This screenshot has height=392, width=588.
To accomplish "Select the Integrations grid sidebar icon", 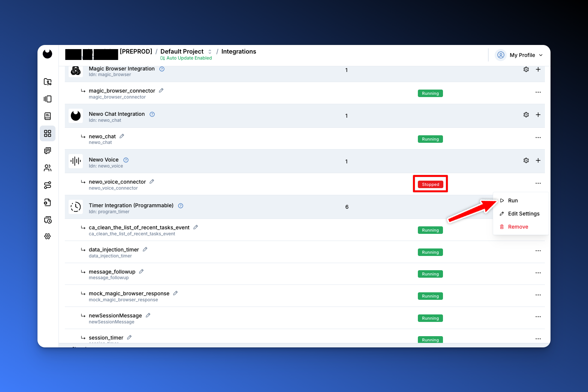I will pyautogui.click(x=48, y=133).
